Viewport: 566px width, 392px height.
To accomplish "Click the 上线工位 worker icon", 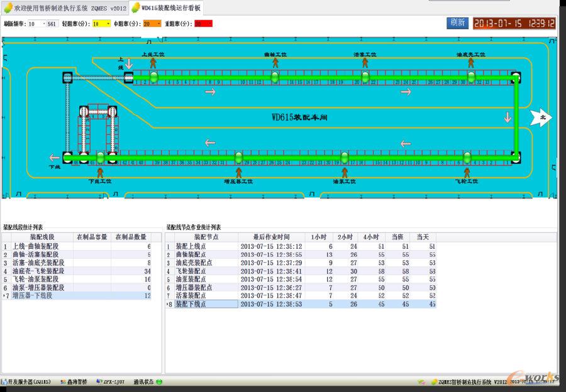I will tap(153, 63).
